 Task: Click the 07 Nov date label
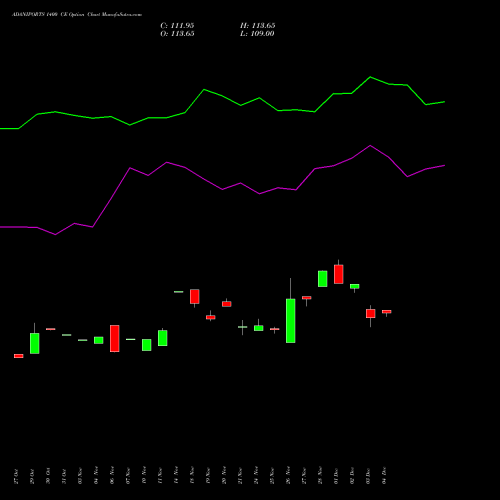[x=128, y=476]
